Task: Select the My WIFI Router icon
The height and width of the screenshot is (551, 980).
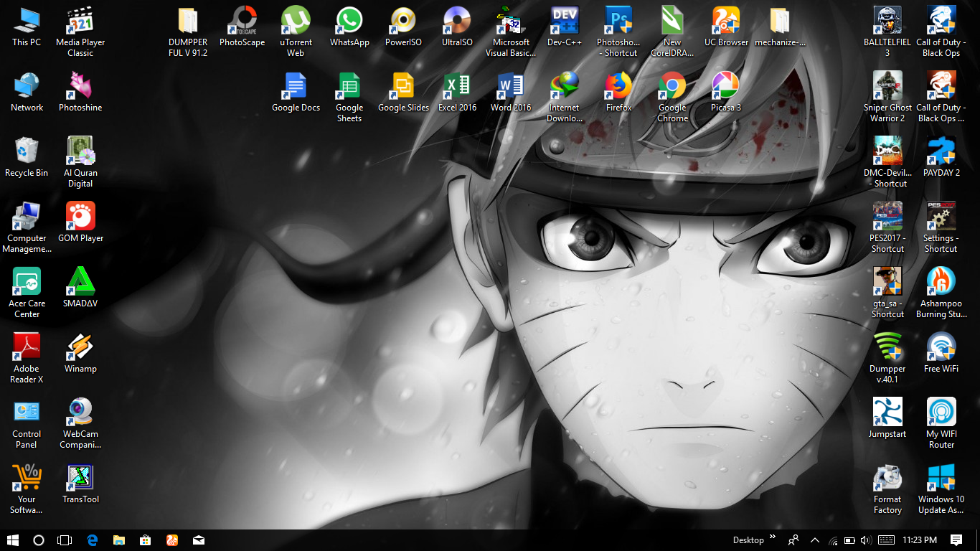Action: (941, 413)
